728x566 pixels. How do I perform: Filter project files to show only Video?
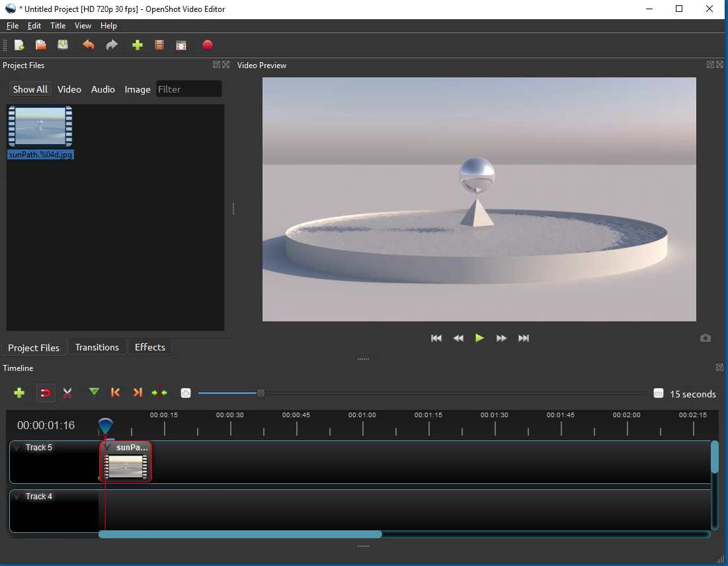click(x=69, y=89)
